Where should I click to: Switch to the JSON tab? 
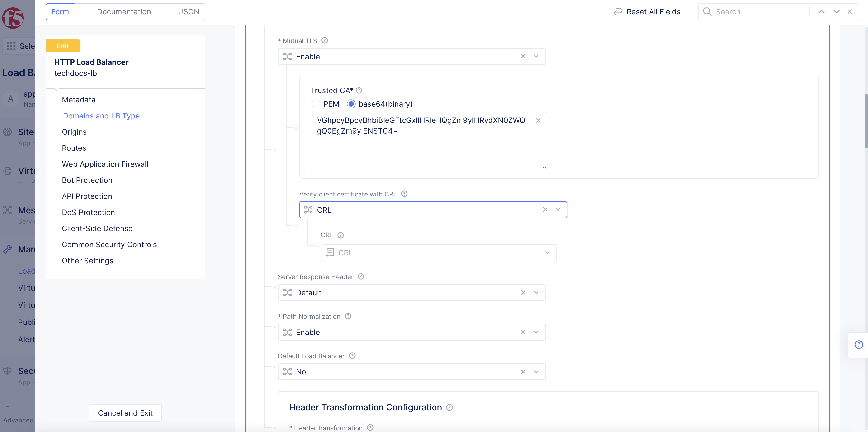189,12
